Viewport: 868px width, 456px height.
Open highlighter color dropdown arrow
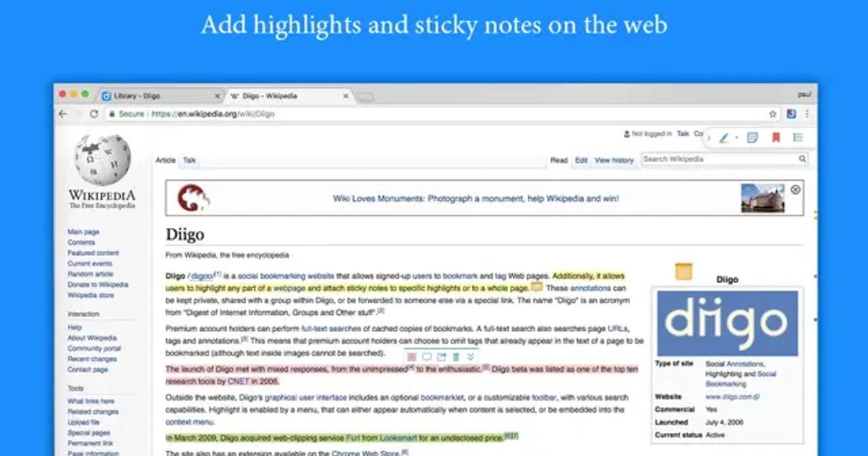coord(736,138)
